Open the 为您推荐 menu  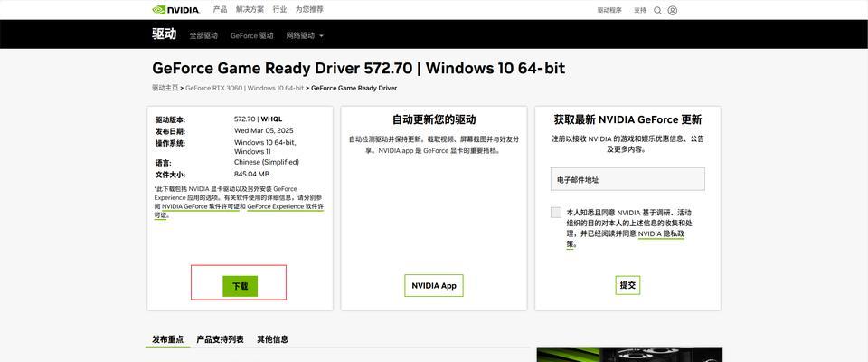point(309,9)
